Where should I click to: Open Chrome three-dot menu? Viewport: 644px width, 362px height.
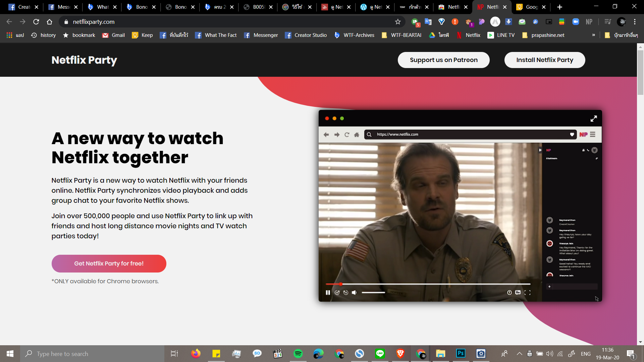click(x=635, y=22)
